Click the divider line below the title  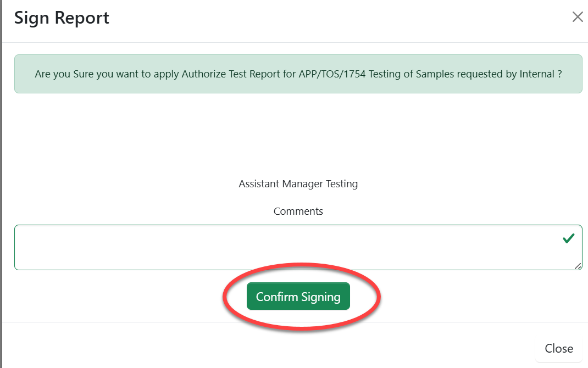(298, 42)
